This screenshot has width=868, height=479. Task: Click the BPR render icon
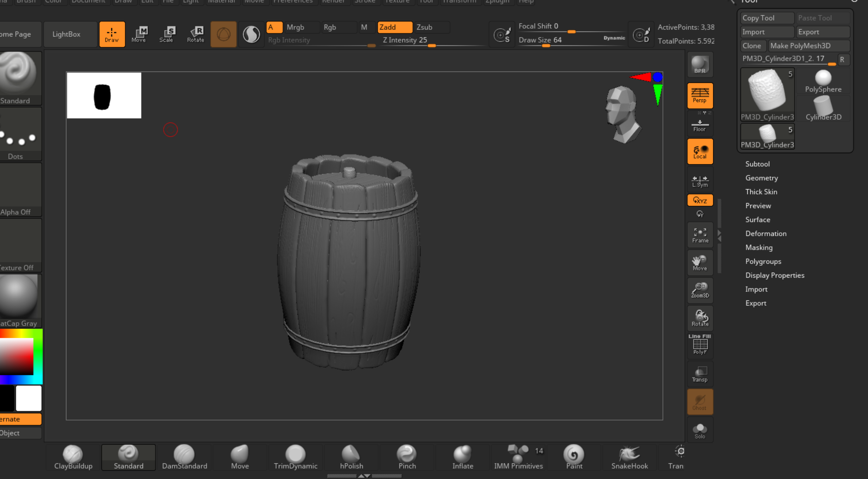(x=700, y=65)
